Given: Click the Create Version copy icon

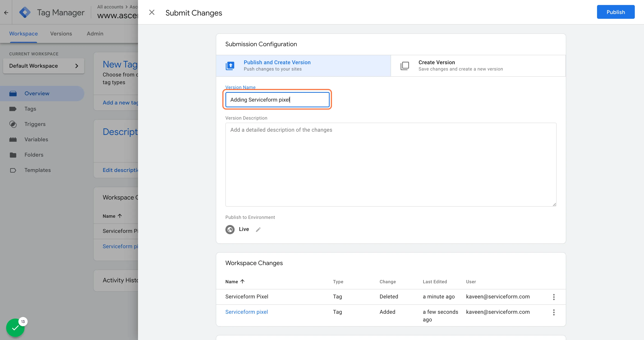Looking at the screenshot, I should (x=404, y=66).
